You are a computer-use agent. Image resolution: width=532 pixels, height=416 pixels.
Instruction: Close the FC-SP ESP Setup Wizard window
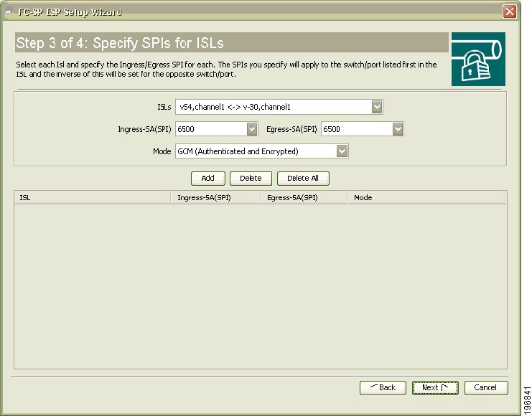[509, 11]
